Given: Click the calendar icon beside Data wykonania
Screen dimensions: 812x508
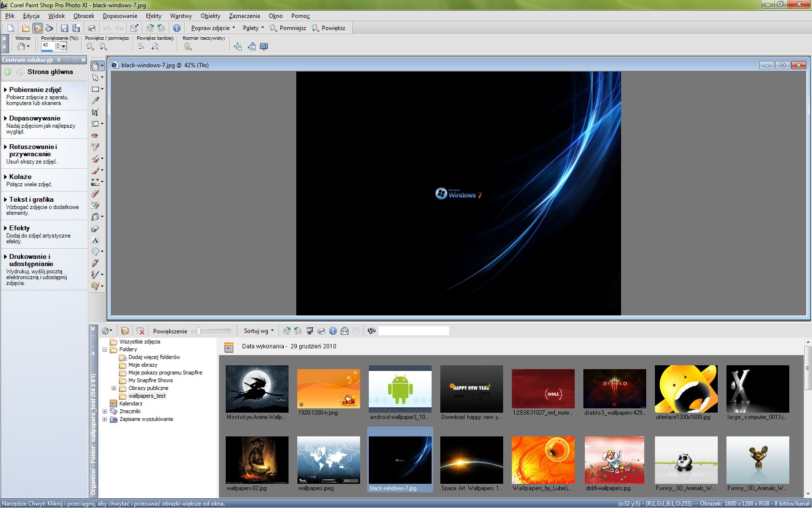Looking at the screenshot, I should coord(229,347).
